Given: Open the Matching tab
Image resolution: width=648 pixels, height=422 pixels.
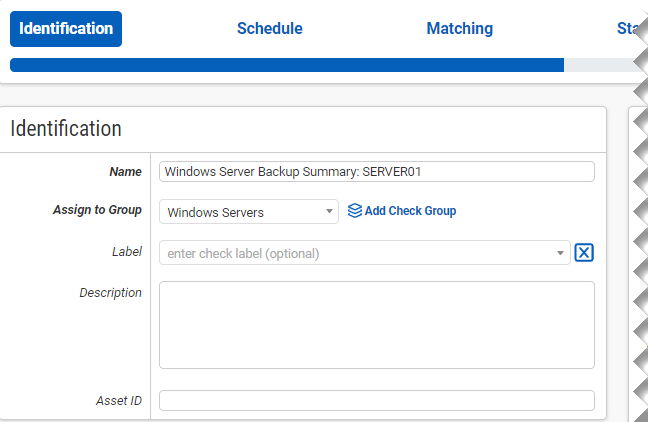Looking at the screenshot, I should pyautogui.click(x=459, y=29).
